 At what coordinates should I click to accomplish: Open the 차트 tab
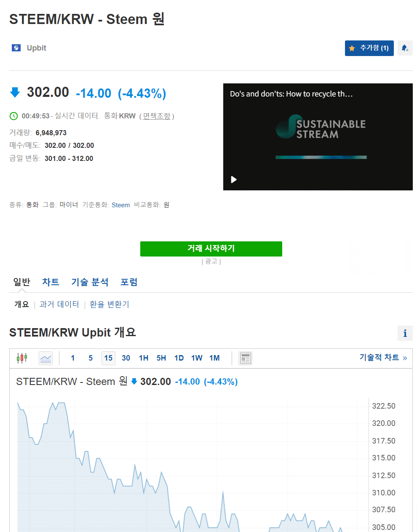pyautogui.click(x=51, y=282)
